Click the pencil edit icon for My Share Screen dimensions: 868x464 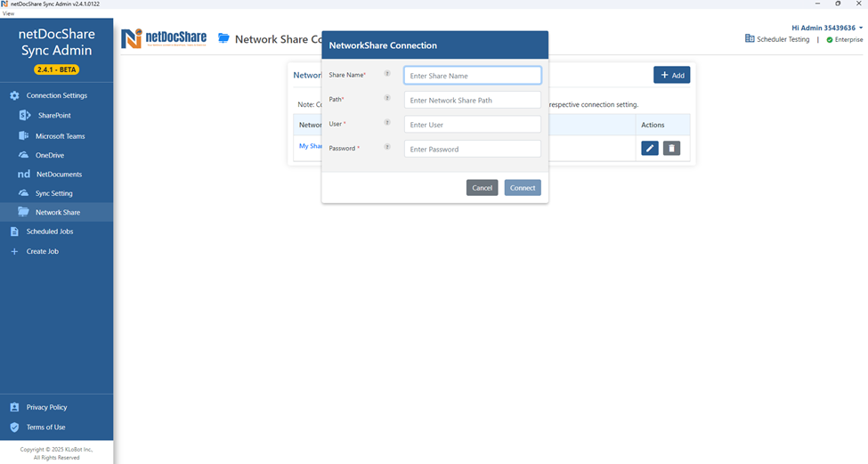click(650, 148)
